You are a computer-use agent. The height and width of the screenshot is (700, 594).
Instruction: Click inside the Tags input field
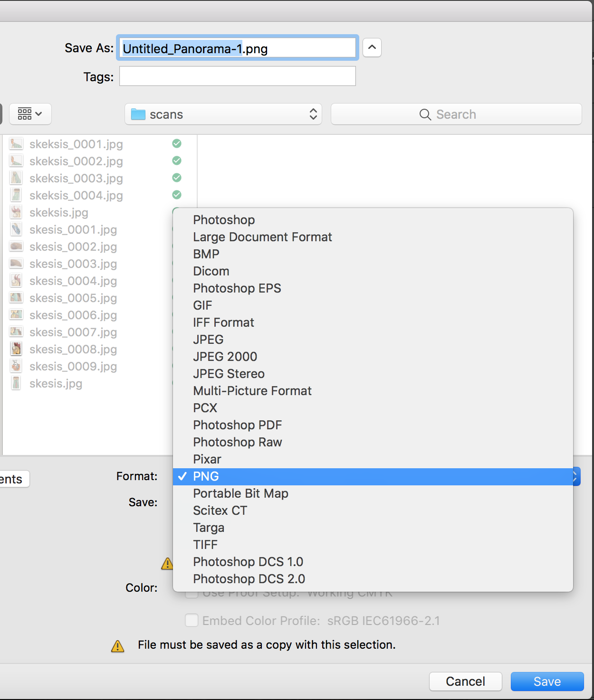coord(237,76)
